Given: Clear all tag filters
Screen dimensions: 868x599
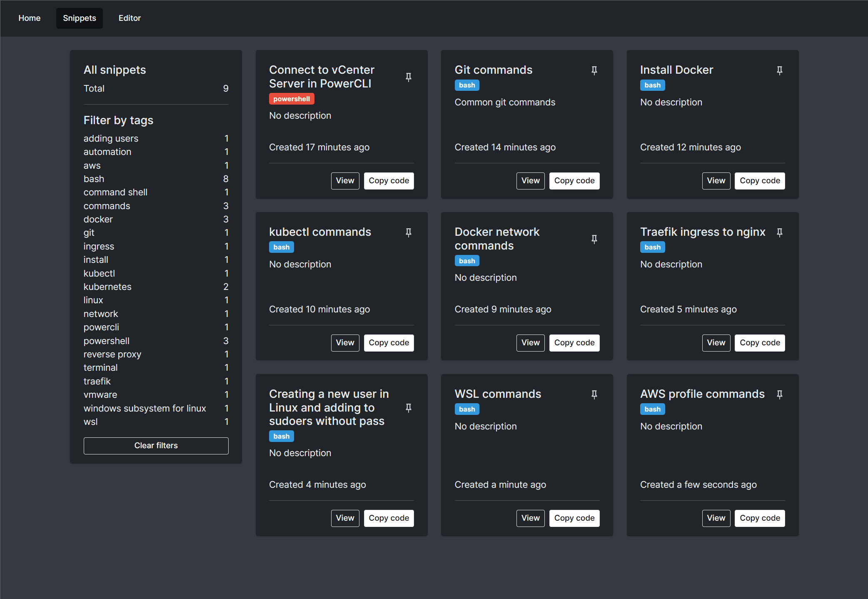Looking at the screenshot, I should tap(156, 445).
